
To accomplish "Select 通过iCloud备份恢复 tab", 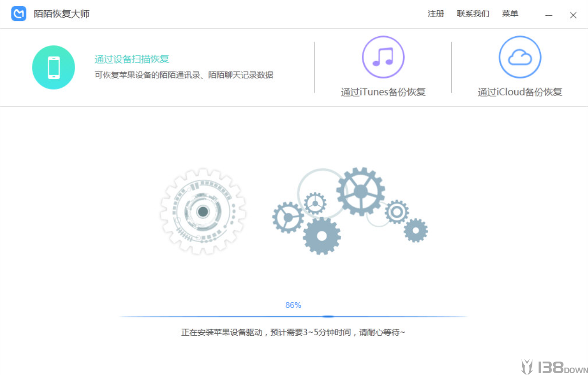I will coord(520,92).
